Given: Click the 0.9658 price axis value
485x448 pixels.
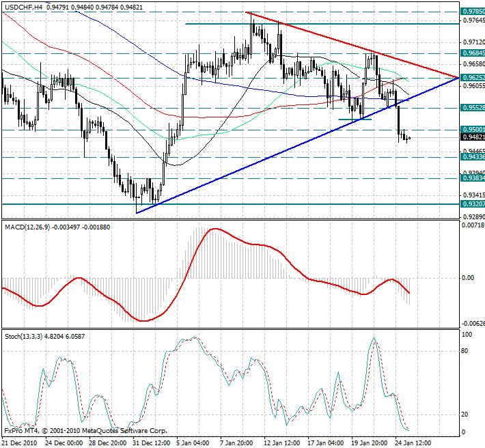Looking at the screenshot, I should 474,64.
